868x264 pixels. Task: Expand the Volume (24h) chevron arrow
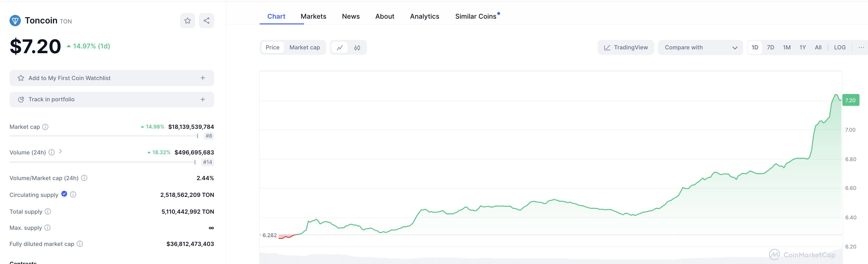[x=60, y=152]
